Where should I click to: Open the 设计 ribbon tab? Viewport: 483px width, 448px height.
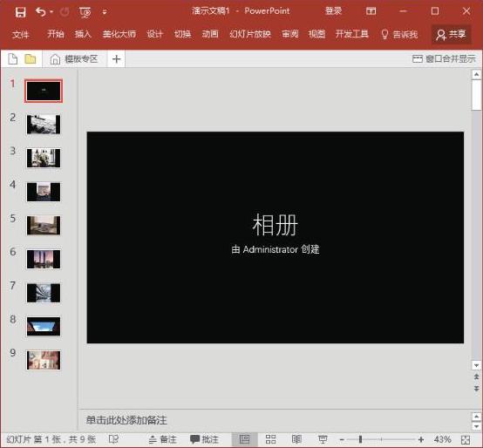click(x=154, y=34)
